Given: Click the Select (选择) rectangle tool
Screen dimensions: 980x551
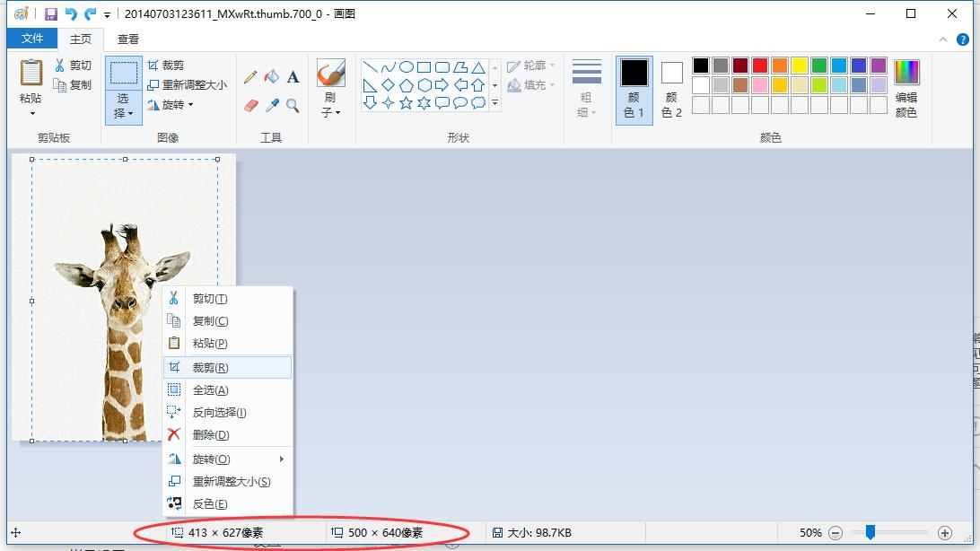Looking at the screenshot, I should tap(124, 73).
